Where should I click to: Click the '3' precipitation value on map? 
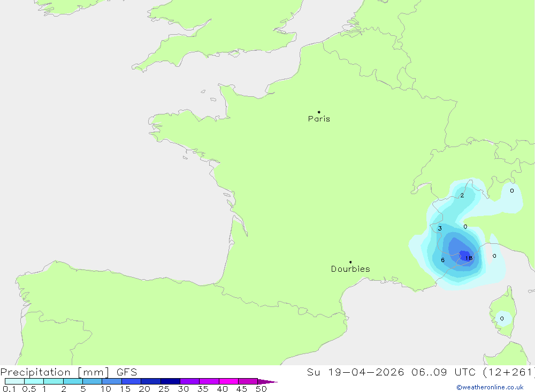440,228
